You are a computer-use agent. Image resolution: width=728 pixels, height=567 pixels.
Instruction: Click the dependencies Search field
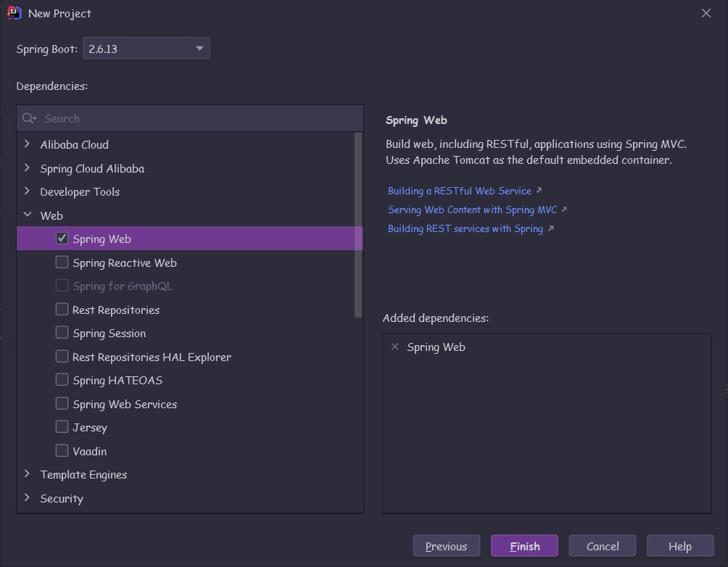tap(196, 118)
